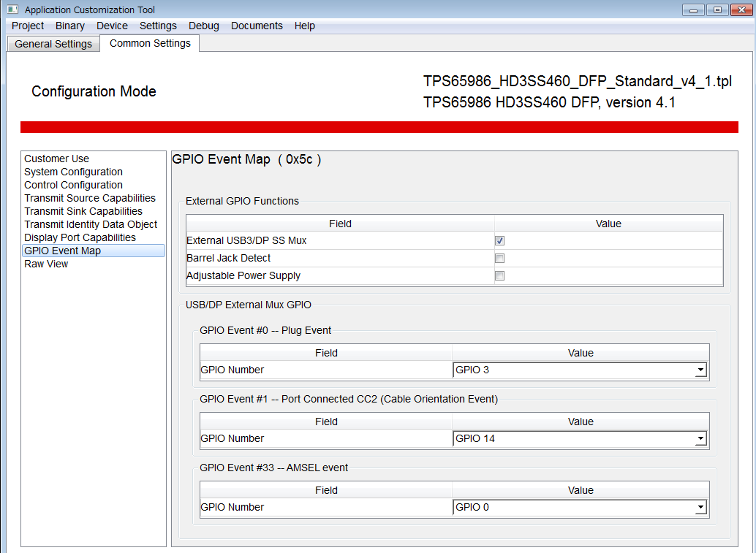756x553 pixels.
Task: Switch to the General Settings tab
Action: 53,44
